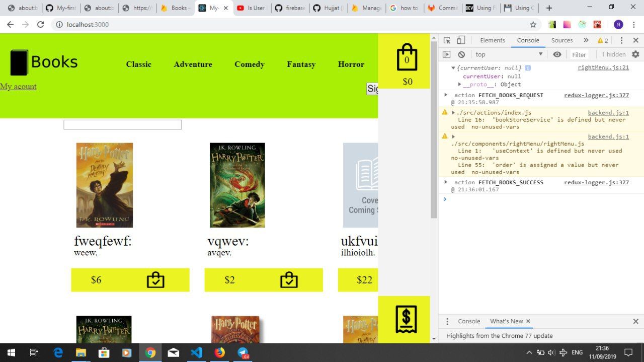Image resolution: width=644 pixels, height=362 pixels.
Task: Show the console sidebar icon
Action: pyautogui.click(x=446, y=54)
